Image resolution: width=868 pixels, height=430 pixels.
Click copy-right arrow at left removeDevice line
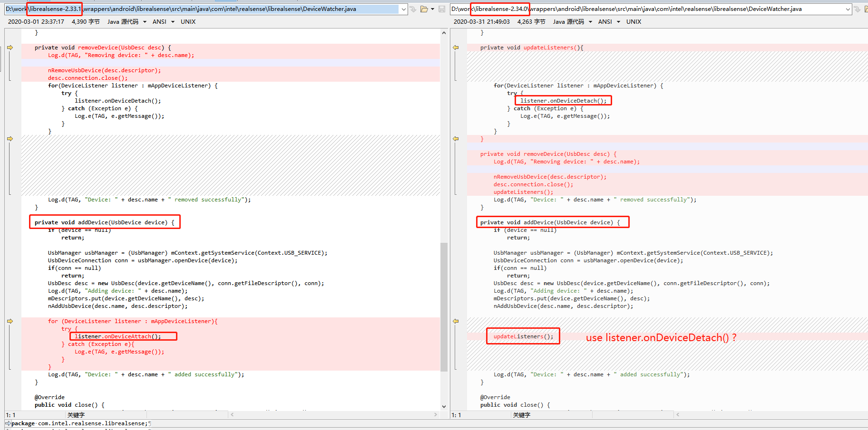tap(10, 48)
